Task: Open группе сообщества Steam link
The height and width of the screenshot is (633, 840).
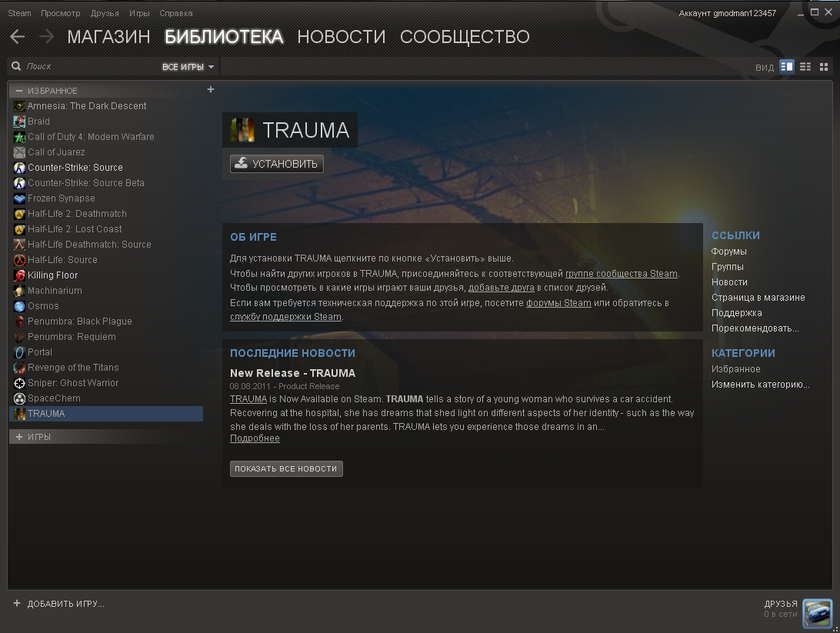Action: tap(622, 274)
